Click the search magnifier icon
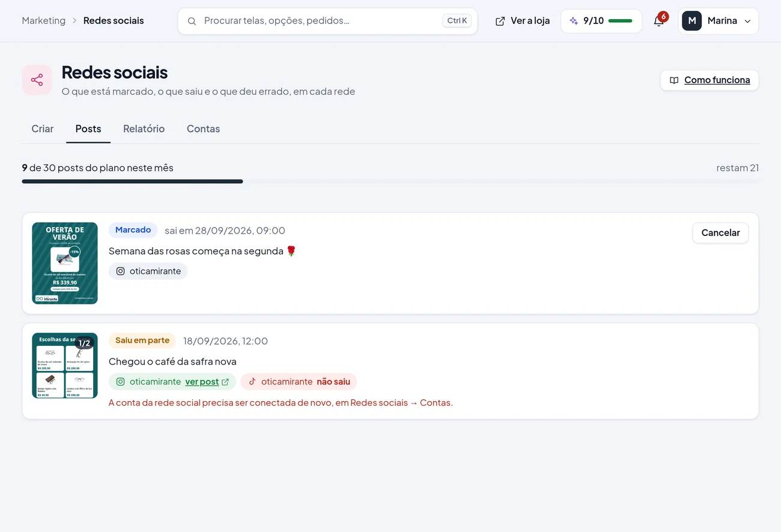The image size is (781, 532). click(x=192, y=21)
